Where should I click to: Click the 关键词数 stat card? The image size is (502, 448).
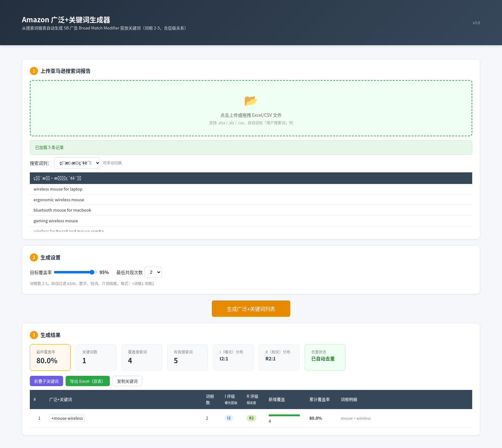coord(96,357)
